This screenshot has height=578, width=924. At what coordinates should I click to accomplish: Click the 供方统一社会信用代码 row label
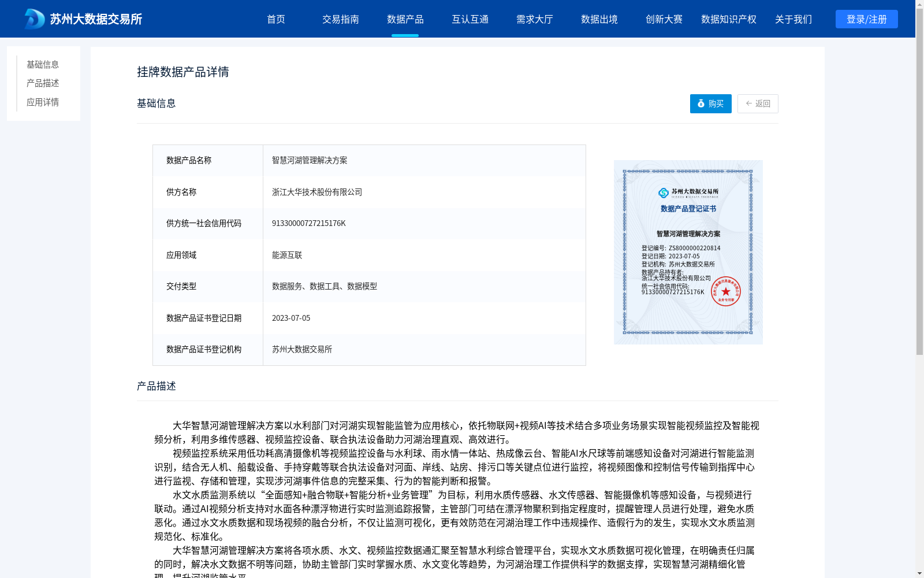tap(204, 224)
